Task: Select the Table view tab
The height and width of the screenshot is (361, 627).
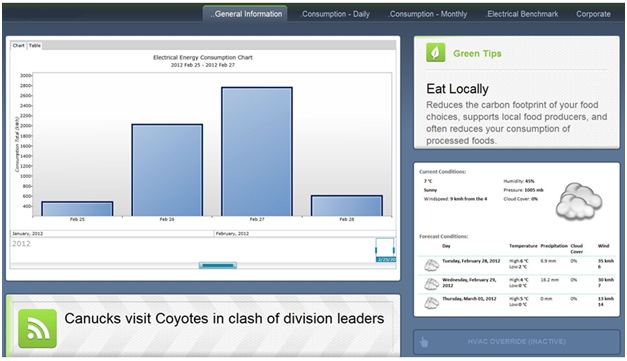Action: click(35, 46)
